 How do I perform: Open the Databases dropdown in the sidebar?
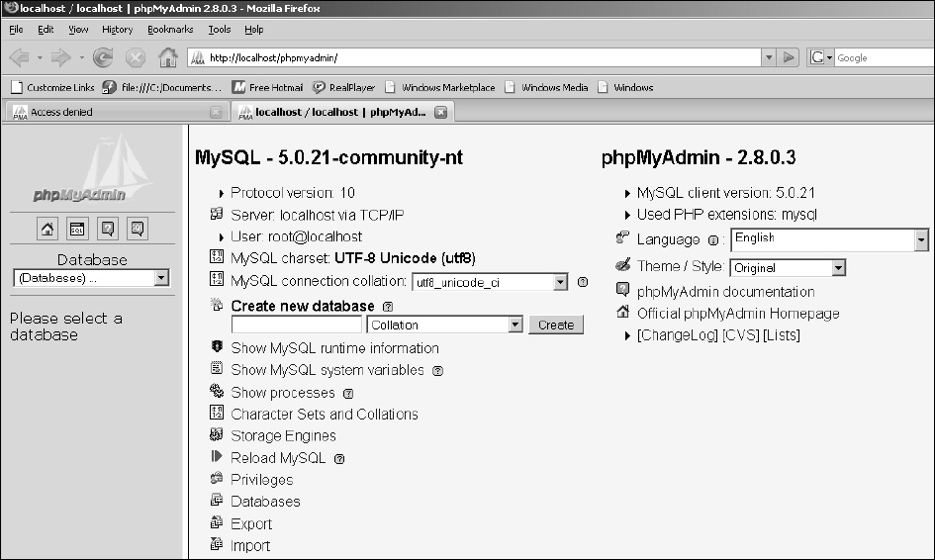point(91,278)
